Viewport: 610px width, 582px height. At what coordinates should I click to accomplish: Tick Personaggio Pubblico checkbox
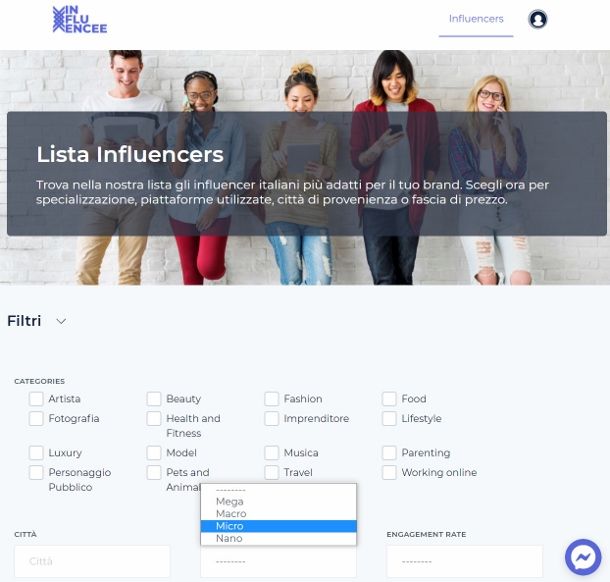coord(36,472)
